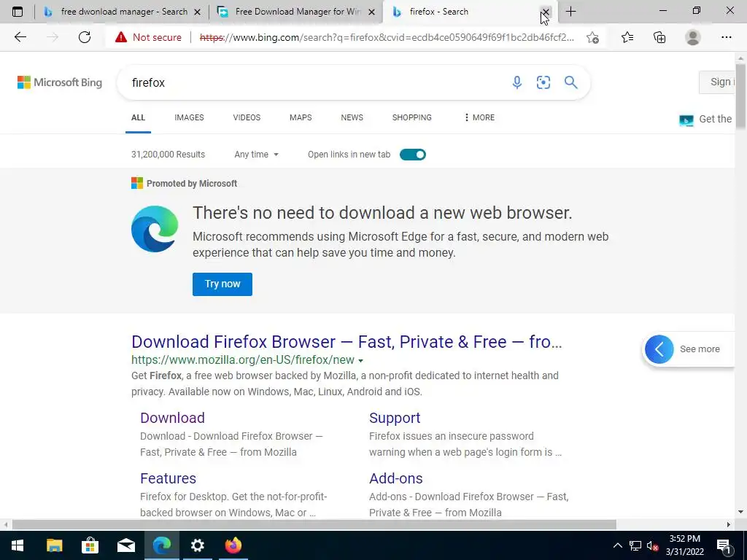Click the horizontal scrollbar thumb

click(x=314, y=525)
